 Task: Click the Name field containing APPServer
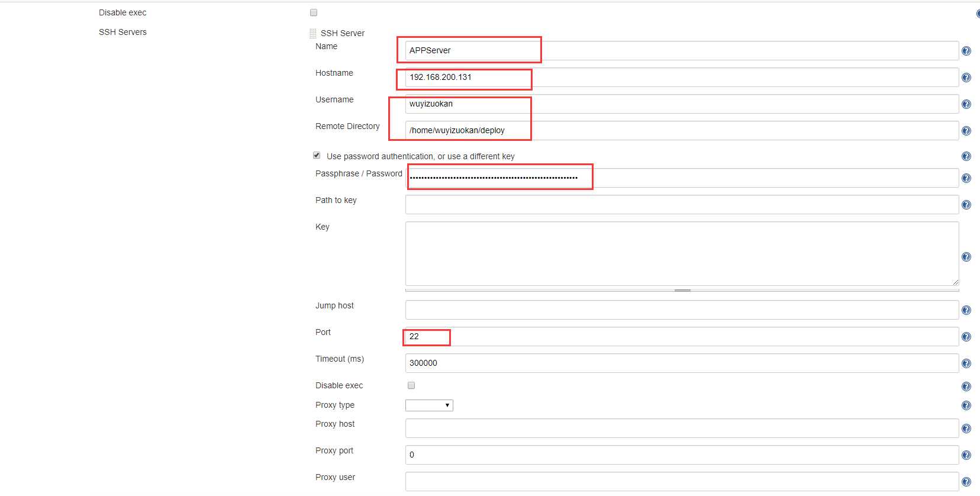pos(682,51)
